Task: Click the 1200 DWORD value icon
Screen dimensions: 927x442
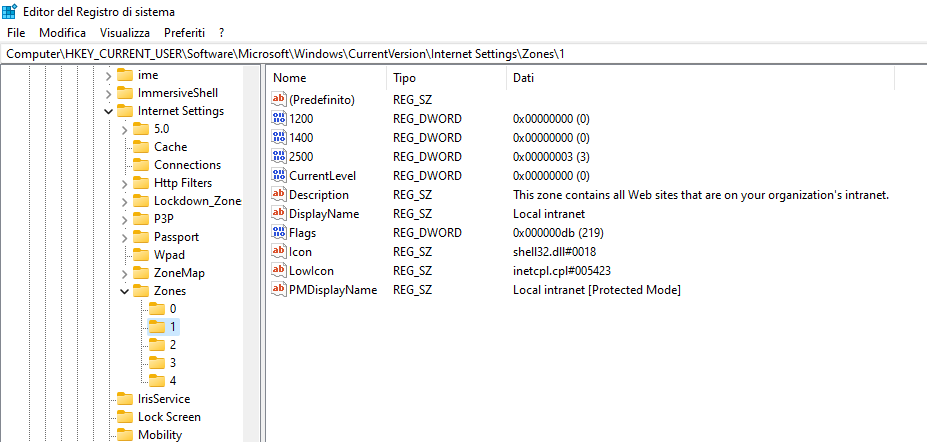Action: (x=278, y=119)
